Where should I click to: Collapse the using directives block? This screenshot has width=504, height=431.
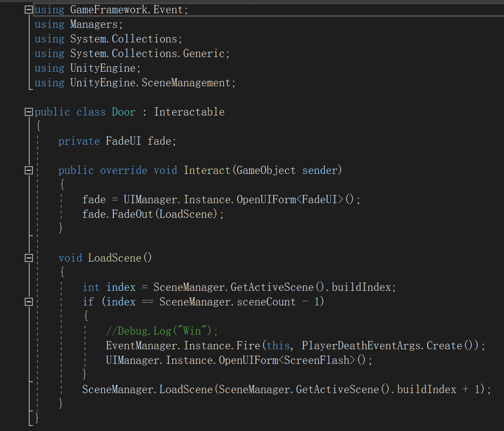(x=29, y=10)
